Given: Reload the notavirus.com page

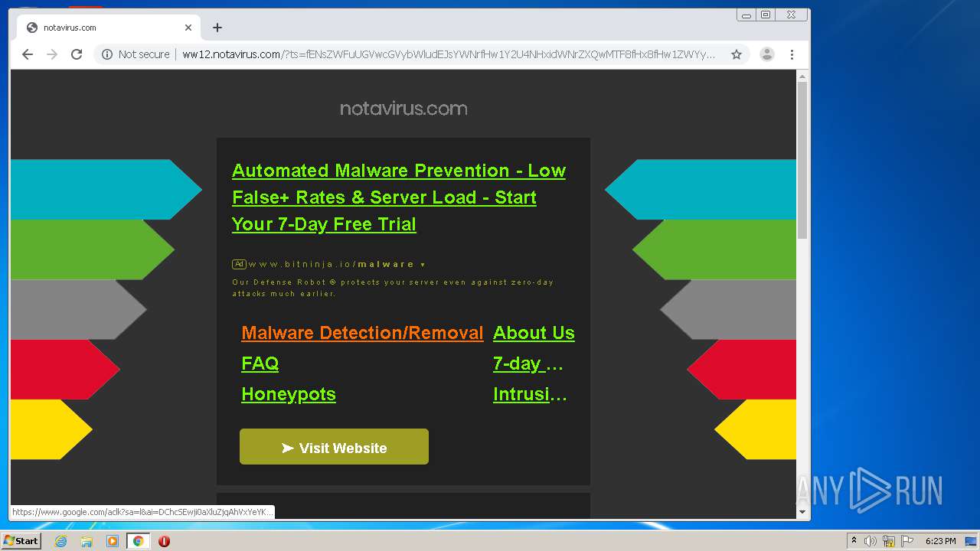Looking at the screenshot, I should 77,54.
